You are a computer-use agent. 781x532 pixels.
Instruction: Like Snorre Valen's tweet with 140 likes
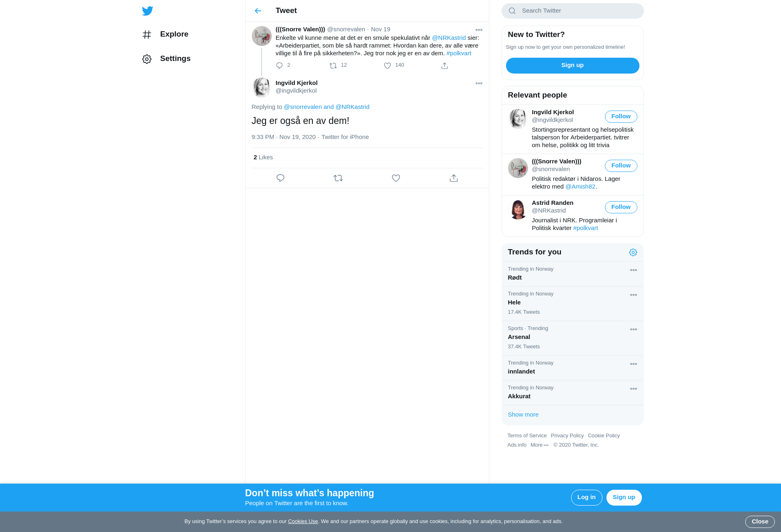(x=387, y=65)
